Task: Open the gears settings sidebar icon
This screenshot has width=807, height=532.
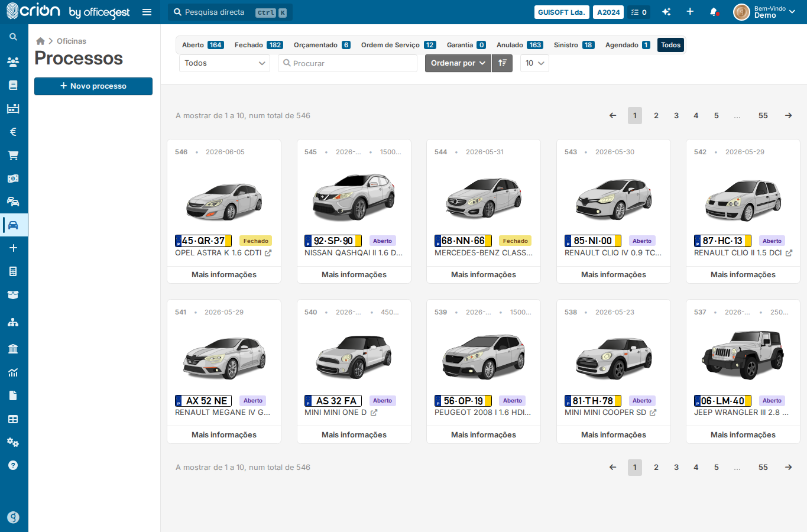Action: (x=13, y=442)
